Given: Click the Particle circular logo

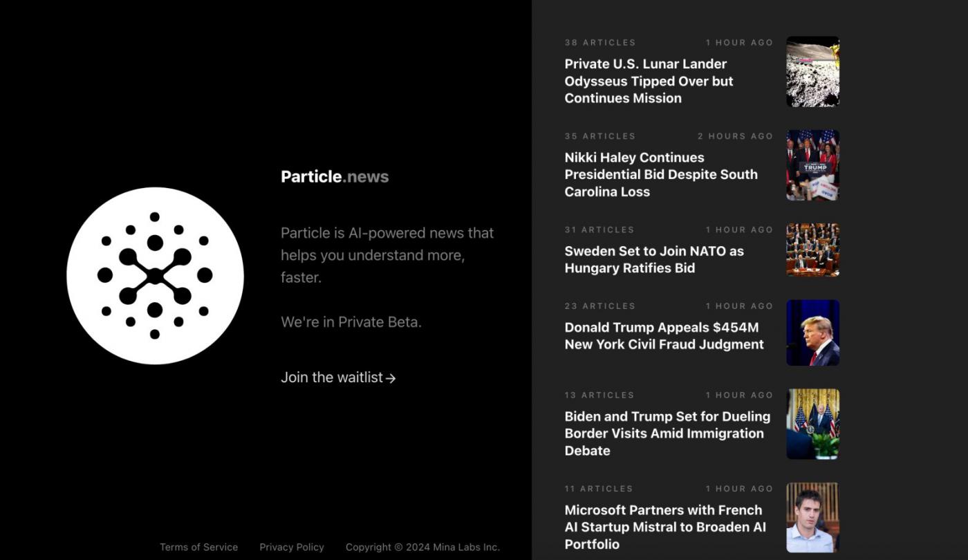Looking at the screenshot, I should 155,276.
